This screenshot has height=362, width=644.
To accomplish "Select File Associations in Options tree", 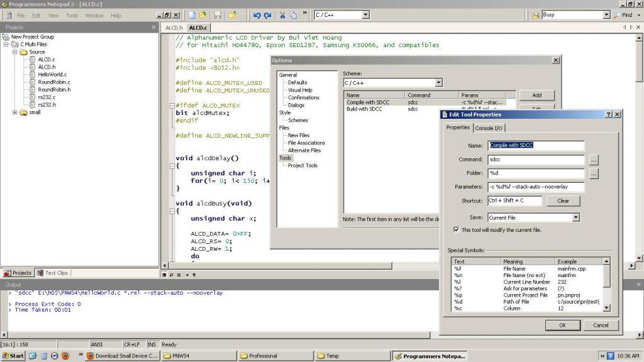I will point(306,143).
